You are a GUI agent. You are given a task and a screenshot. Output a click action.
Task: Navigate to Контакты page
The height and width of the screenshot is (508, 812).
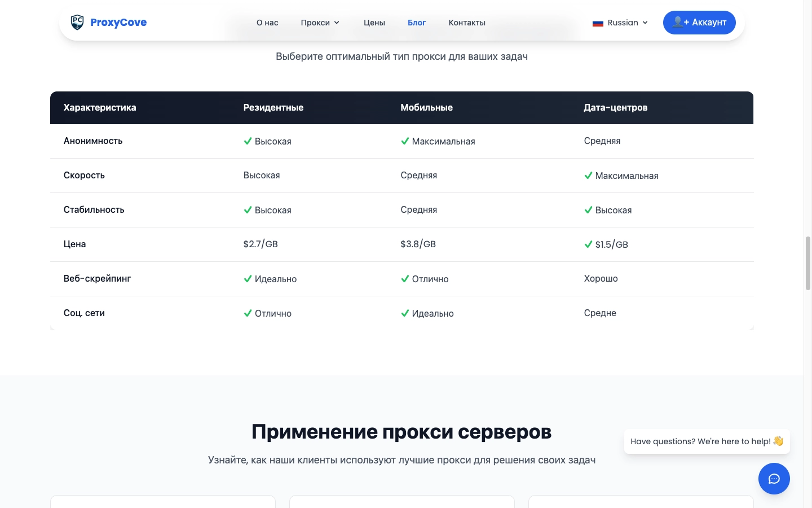[x=467, y=23]
